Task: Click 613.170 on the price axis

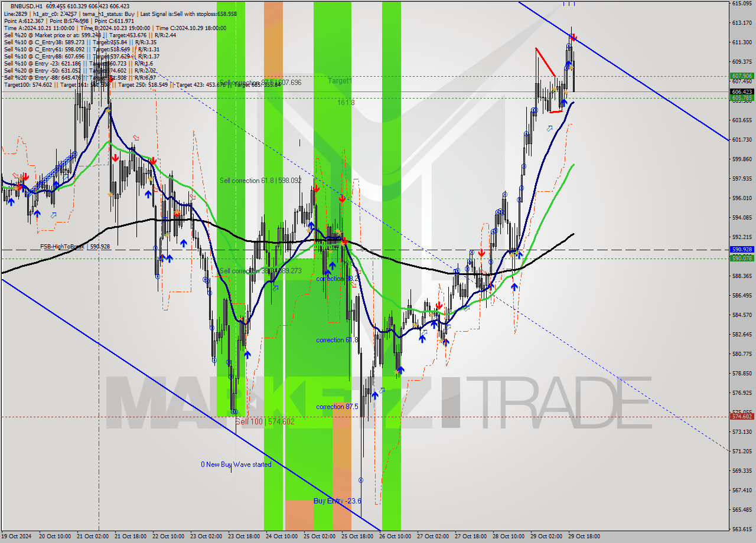Action: point(742,23)
